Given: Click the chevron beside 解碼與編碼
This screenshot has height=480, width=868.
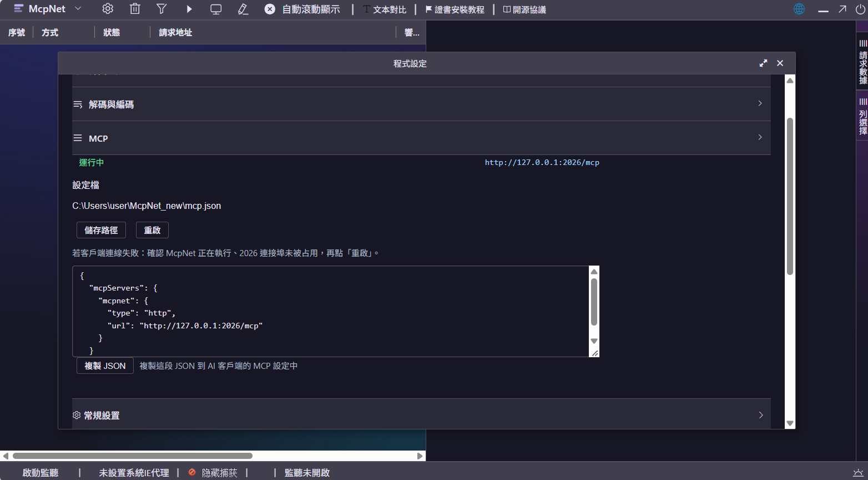Looking at the screenshot, I should [760, 103].
